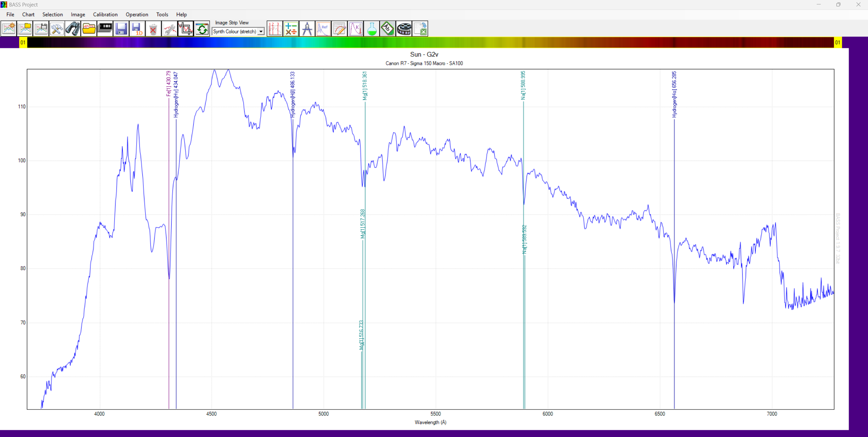
Task: Open the Calibration menu
Action: pos(105,15)
